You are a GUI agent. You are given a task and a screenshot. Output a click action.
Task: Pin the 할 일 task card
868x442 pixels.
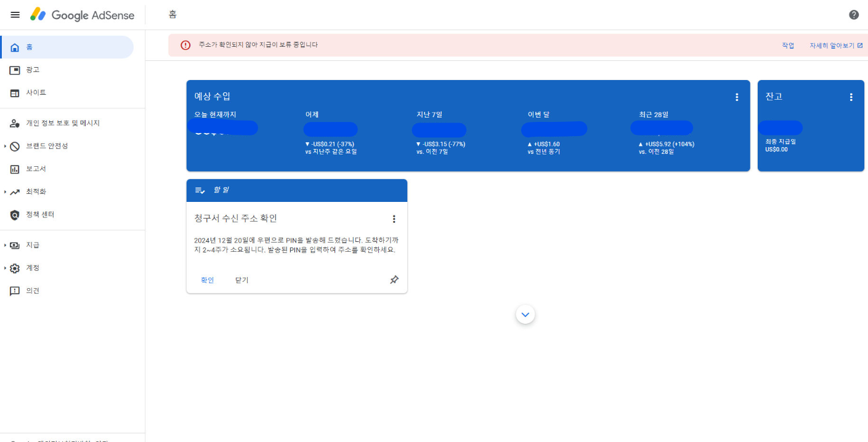pyautogui.click(x=394, y=279)
